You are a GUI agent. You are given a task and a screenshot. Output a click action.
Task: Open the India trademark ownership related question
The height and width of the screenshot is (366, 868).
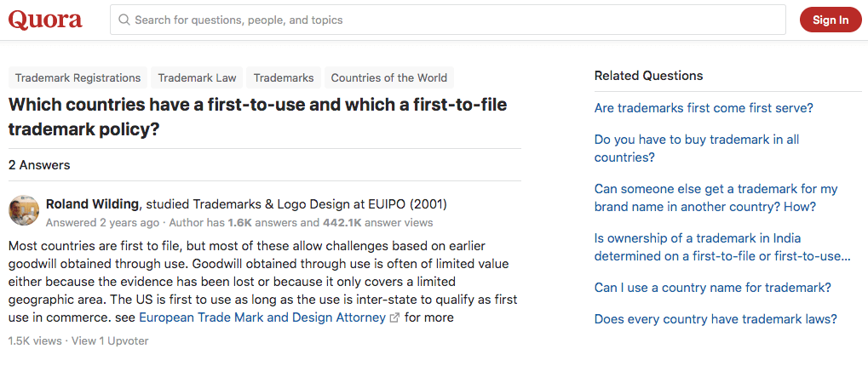(x=722, y=248)
